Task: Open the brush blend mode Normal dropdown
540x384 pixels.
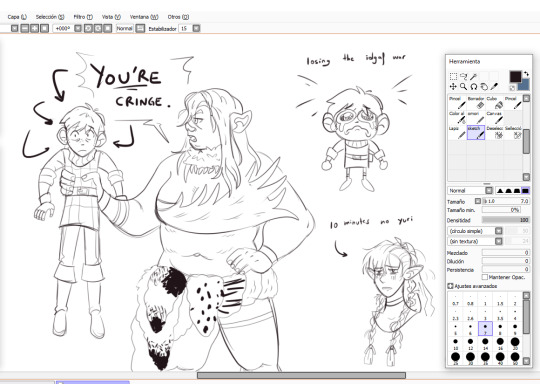Action: [489, 190]
